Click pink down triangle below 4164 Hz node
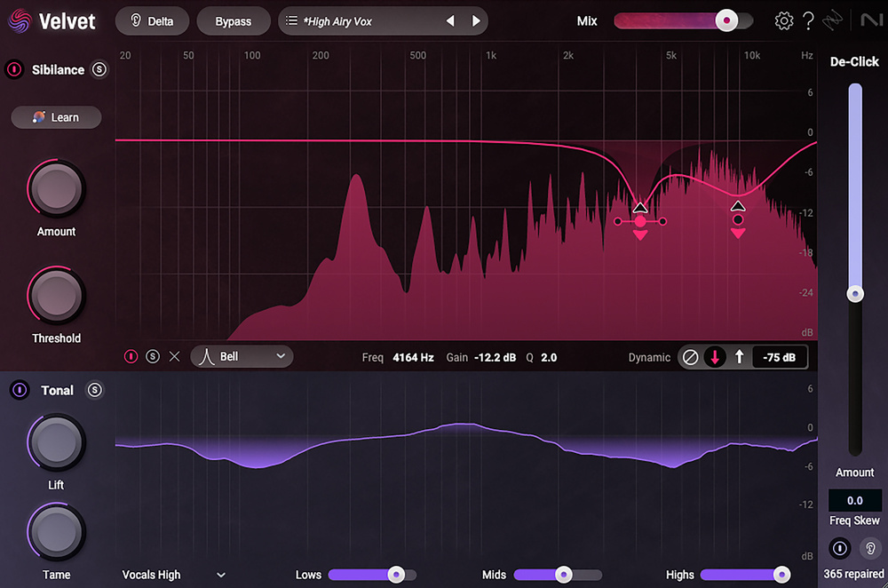 (x=640, y=235)
